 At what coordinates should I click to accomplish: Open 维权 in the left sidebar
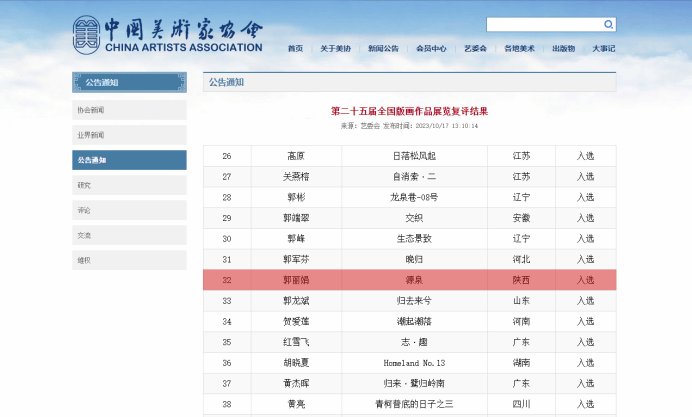pyautogui.click(x=129, y=260)
